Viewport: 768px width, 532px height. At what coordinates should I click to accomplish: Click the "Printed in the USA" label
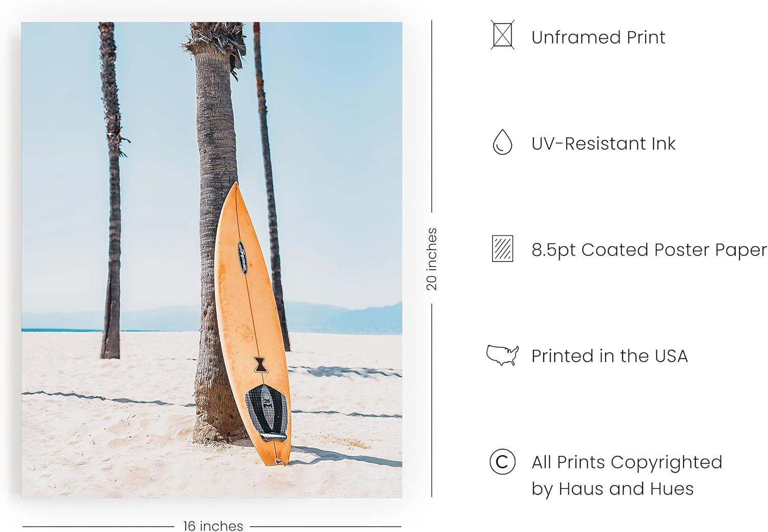[609, 356]
